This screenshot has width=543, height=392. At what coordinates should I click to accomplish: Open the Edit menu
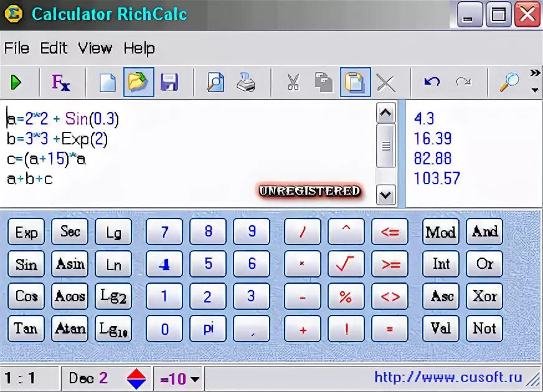tap(54, 48)
